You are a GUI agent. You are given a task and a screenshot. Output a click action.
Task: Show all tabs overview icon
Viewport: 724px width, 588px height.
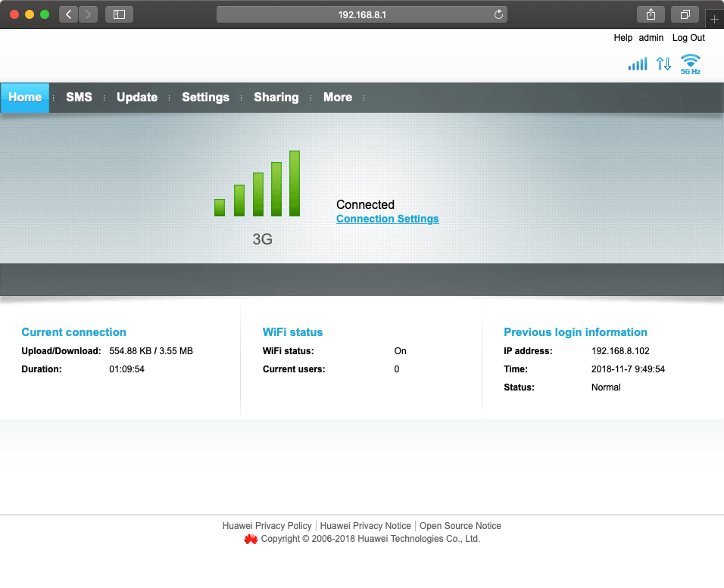click(685, 14)
